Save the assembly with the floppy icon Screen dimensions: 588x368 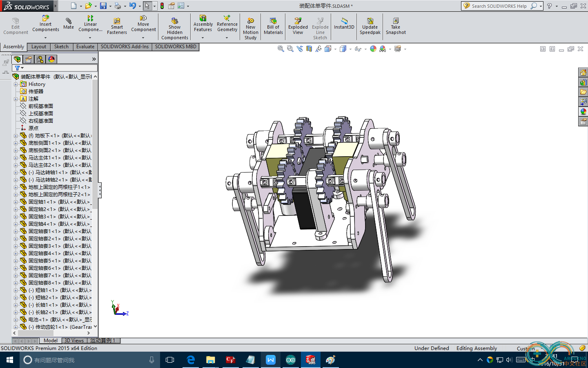103,6
